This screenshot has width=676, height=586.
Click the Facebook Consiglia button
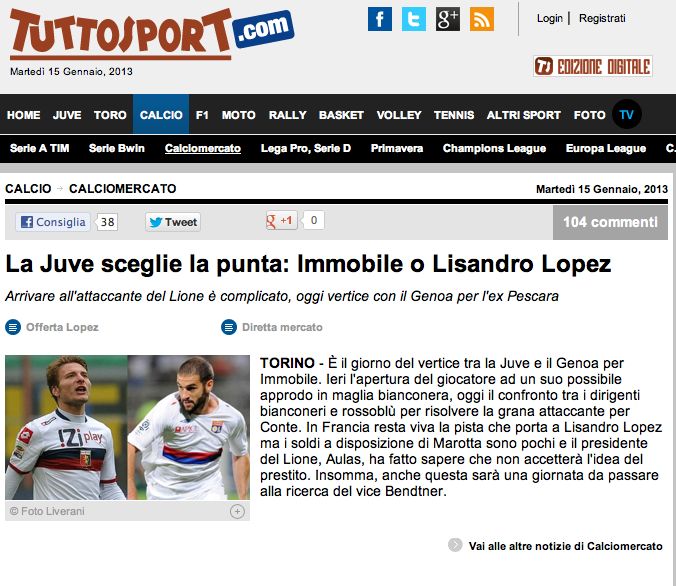(53, 222)
